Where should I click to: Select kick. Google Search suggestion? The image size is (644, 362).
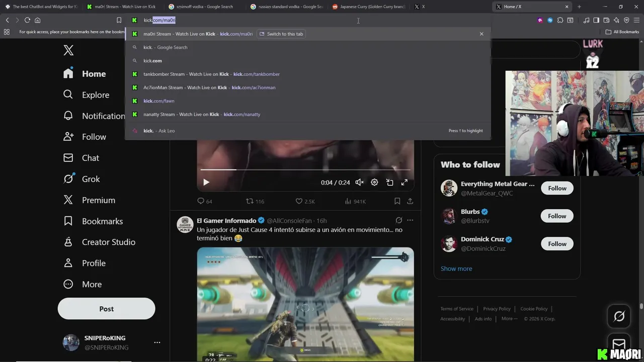pos(307,47)
